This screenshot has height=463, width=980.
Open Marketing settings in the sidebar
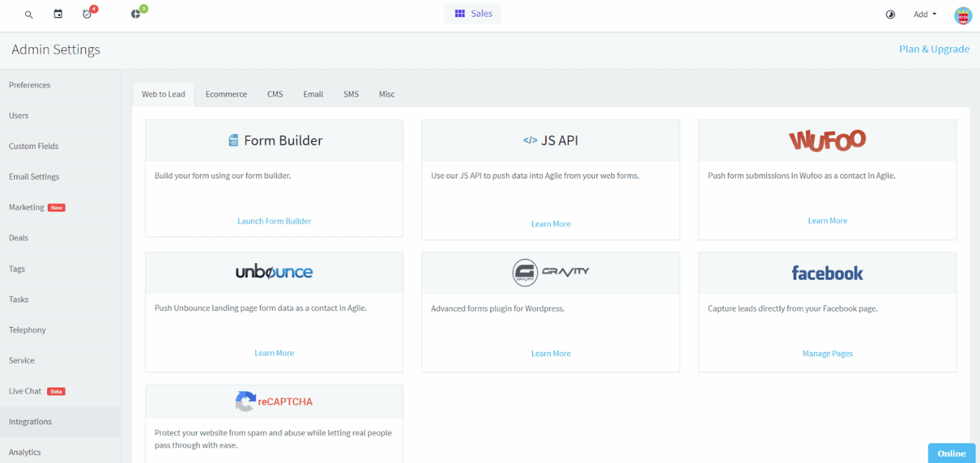27,207
